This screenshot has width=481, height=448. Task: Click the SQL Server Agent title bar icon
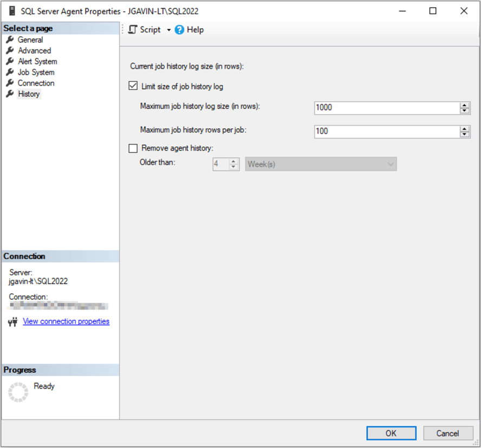[x=12, y=10]
